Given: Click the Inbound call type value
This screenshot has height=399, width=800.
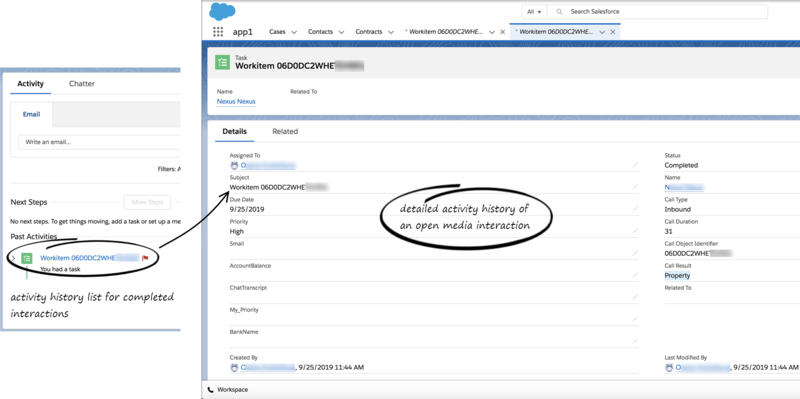Looking at the screenshot, I should point(678,209).
